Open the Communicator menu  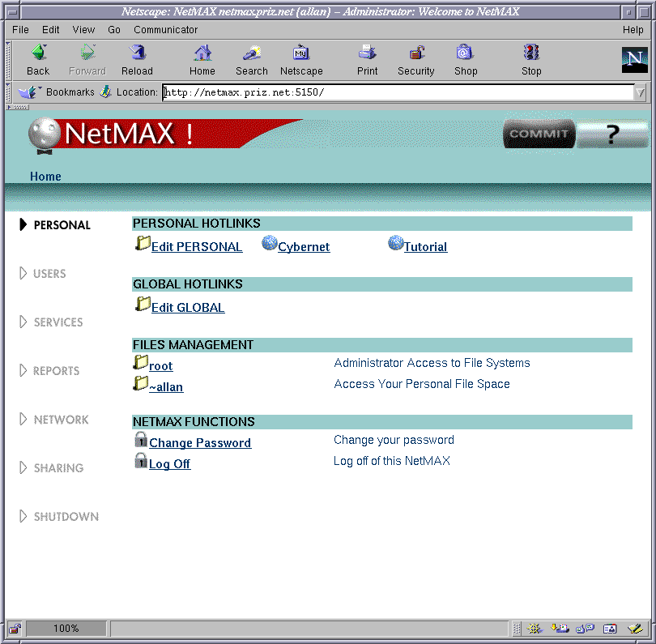tap(165, 30)
